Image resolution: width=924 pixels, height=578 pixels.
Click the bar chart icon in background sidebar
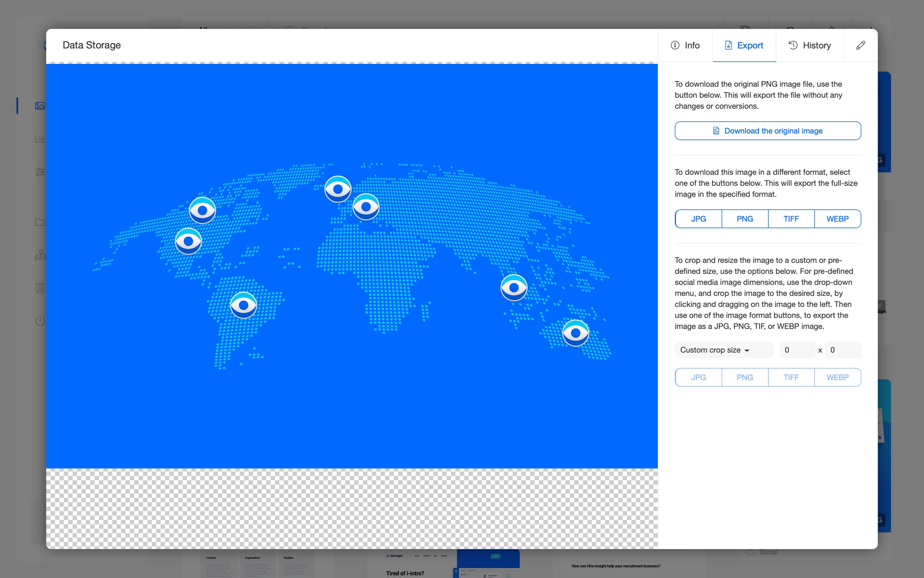point(40,138)
